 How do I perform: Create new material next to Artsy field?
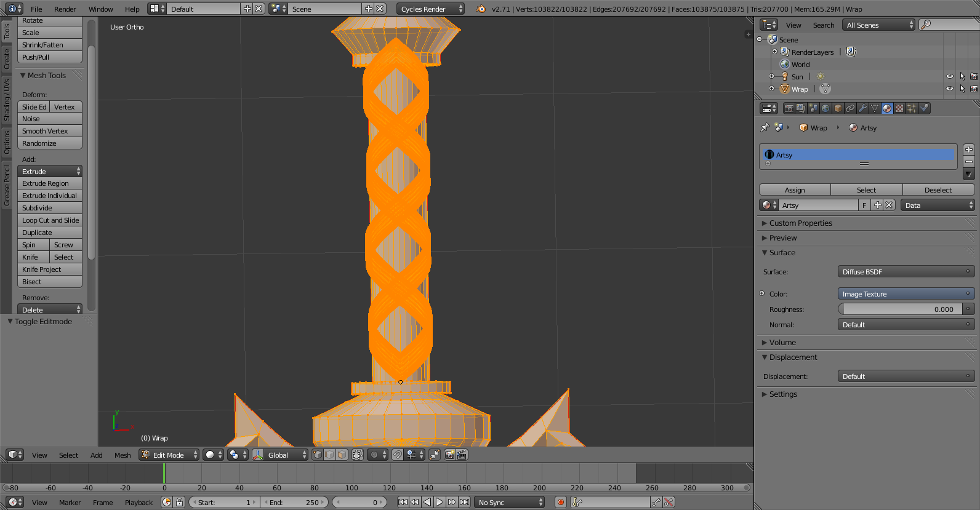[878, 205]
